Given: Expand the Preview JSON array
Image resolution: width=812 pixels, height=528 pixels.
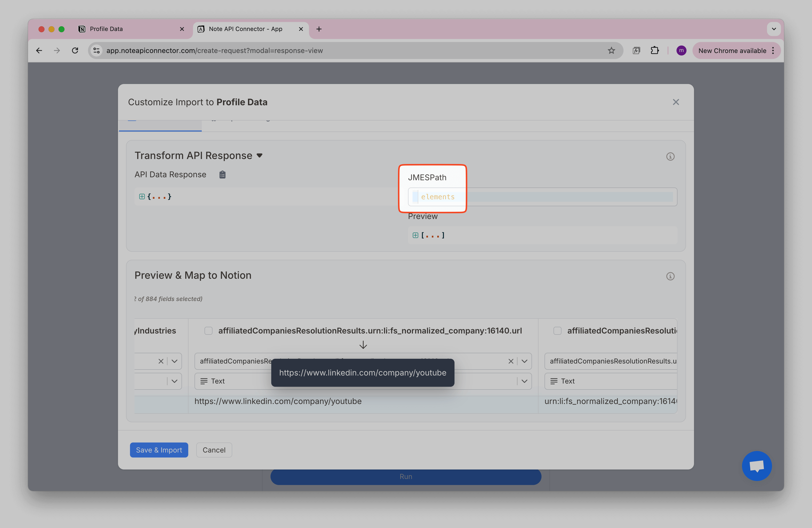Looking at the screenshot, I should pos(415,235).
